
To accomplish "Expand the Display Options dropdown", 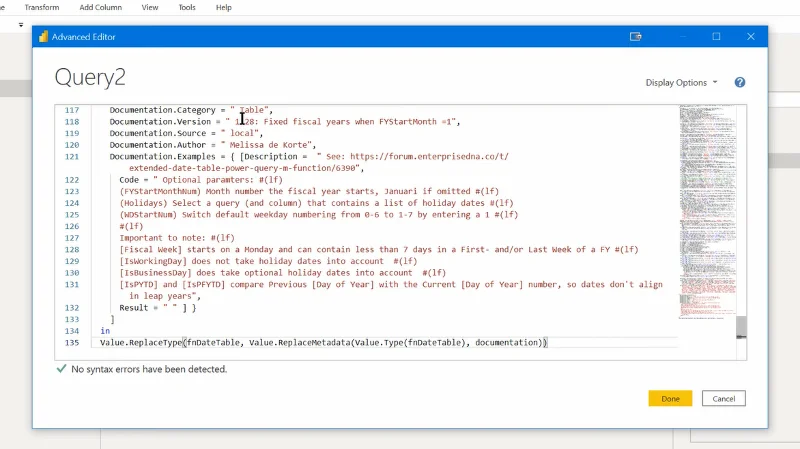I will click(x=682, y=83).
